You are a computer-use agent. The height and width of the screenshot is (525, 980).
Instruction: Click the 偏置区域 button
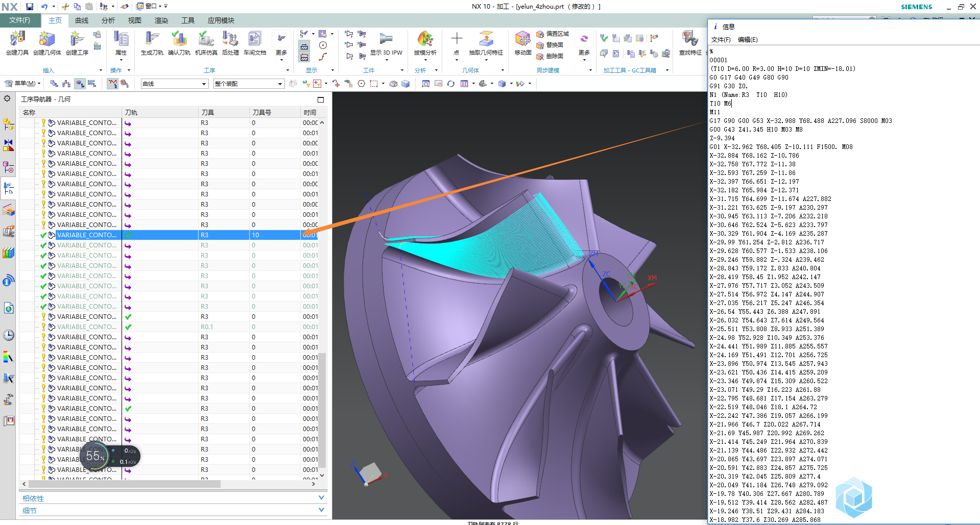click(x=553, y=34)
